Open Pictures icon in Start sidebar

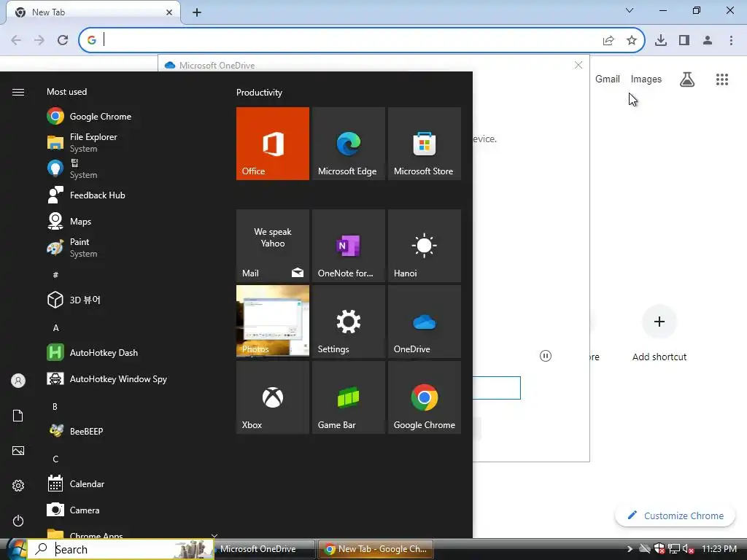18,451
